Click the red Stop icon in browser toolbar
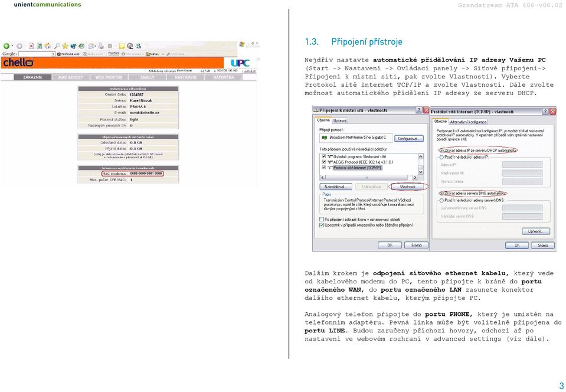Screen dimensions: 566x392 pyautogui.click(x=31, y=46)
